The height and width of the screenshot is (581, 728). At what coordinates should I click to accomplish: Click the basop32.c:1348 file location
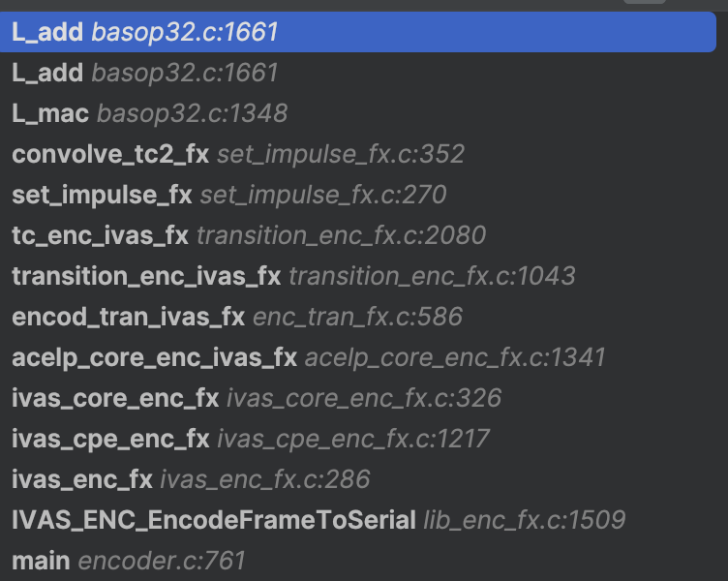[x=192, y=113]
